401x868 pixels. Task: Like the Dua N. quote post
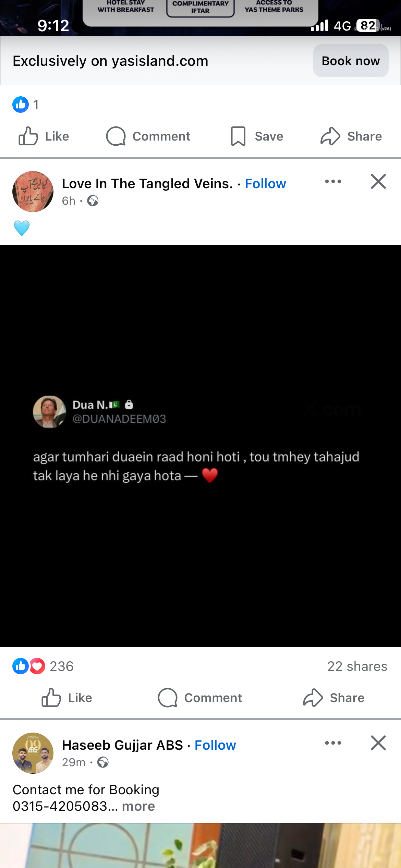click(66, 698)
